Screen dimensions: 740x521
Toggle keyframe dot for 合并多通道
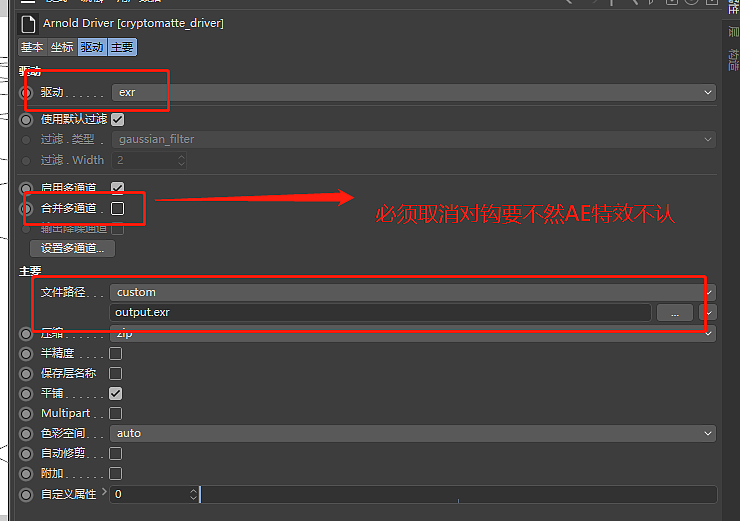[26, 208]
